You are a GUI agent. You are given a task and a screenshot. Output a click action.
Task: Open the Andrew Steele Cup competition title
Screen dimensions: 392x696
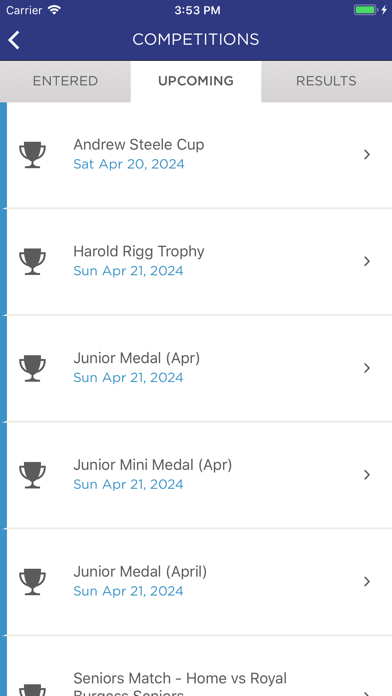139,145
